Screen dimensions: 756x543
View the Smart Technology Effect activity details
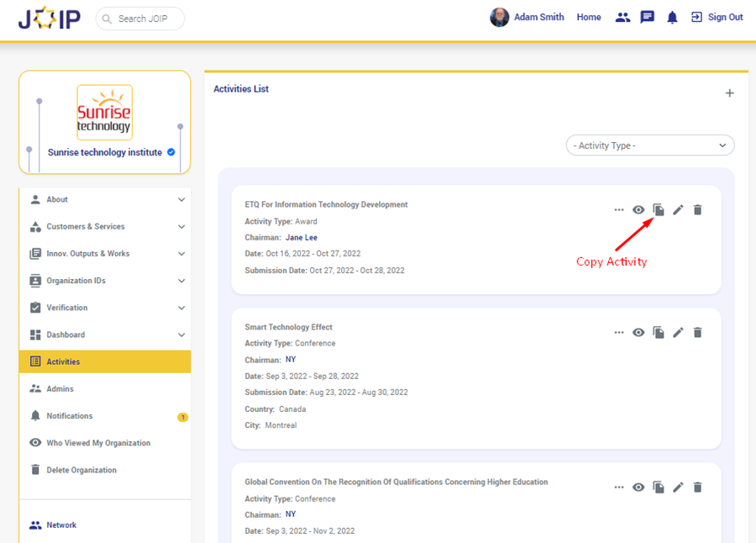click(638, 333)
